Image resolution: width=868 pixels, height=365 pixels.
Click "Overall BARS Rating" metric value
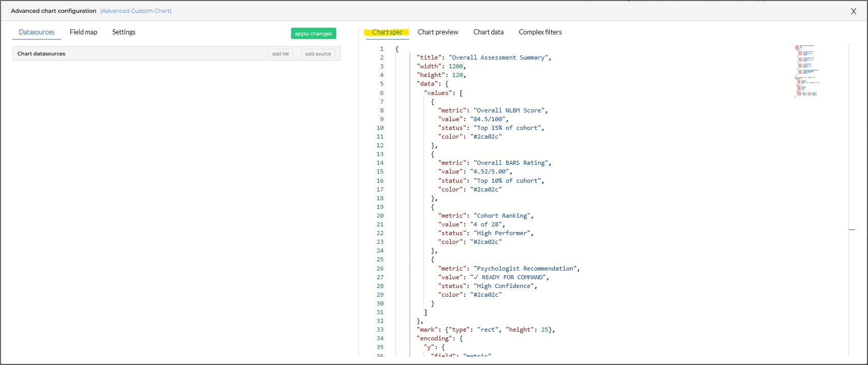coord(511,163)
